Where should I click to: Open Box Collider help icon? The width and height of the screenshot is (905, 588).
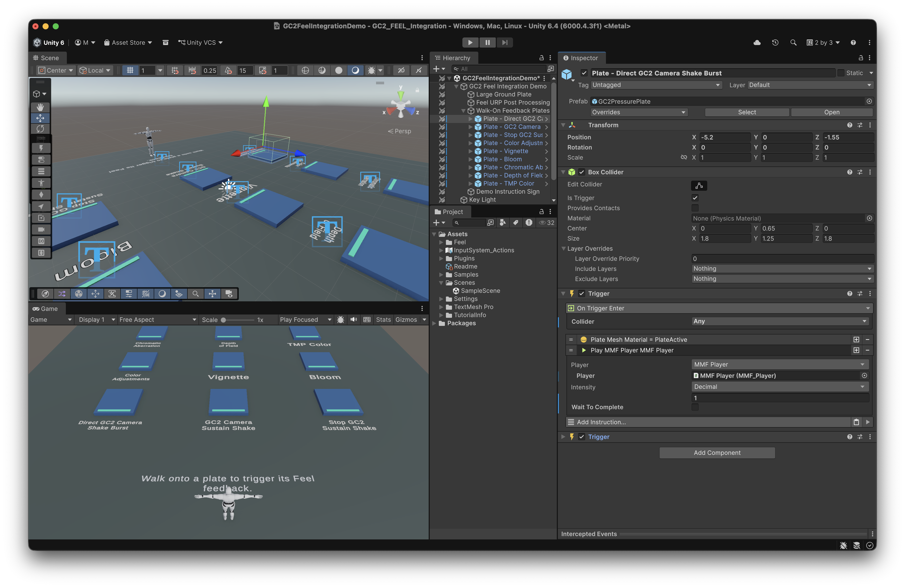(x=850, y=172)
